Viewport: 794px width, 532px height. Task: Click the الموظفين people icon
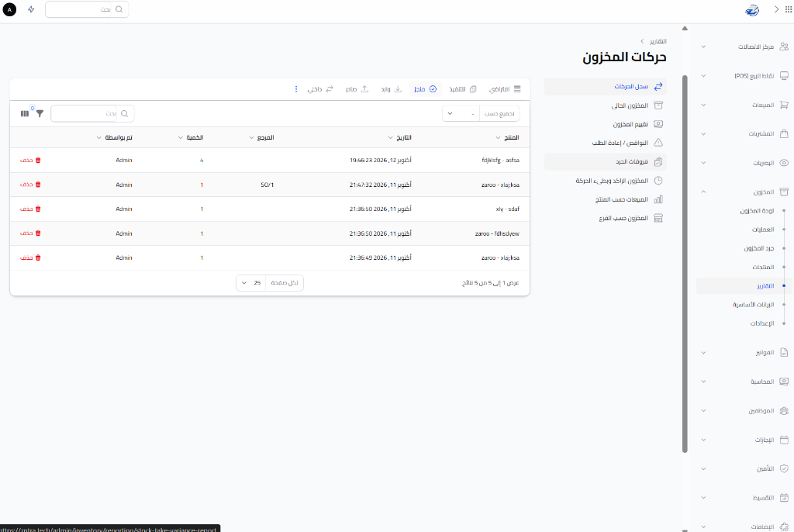(x=784, y=410)
